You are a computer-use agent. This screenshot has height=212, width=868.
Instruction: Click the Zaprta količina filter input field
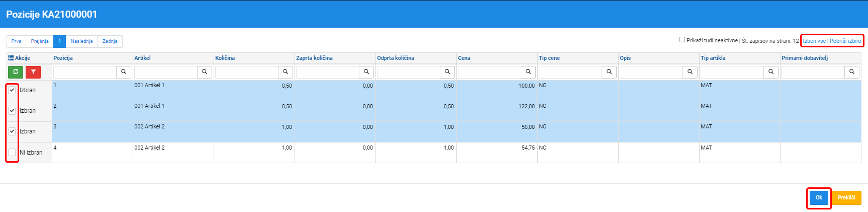(x=328, y=72)
